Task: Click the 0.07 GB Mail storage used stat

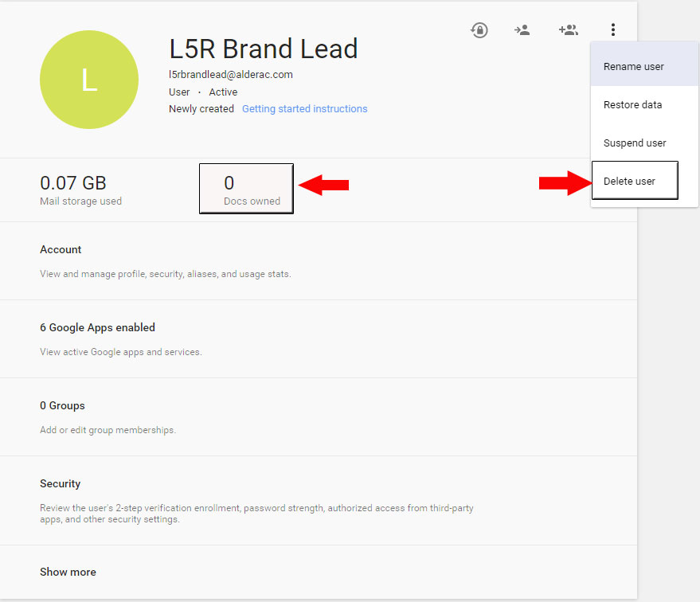Action: [80, 190]
